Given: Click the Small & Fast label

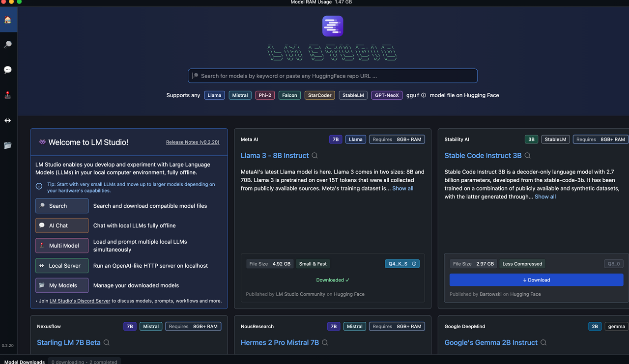Looking at the screenshot, I should pos(313,264).
